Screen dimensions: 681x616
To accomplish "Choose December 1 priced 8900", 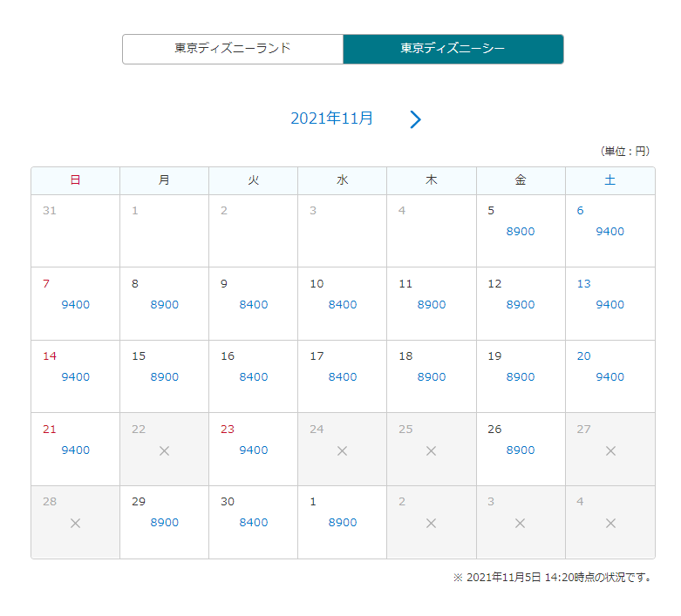I will [x=343, y=522].
